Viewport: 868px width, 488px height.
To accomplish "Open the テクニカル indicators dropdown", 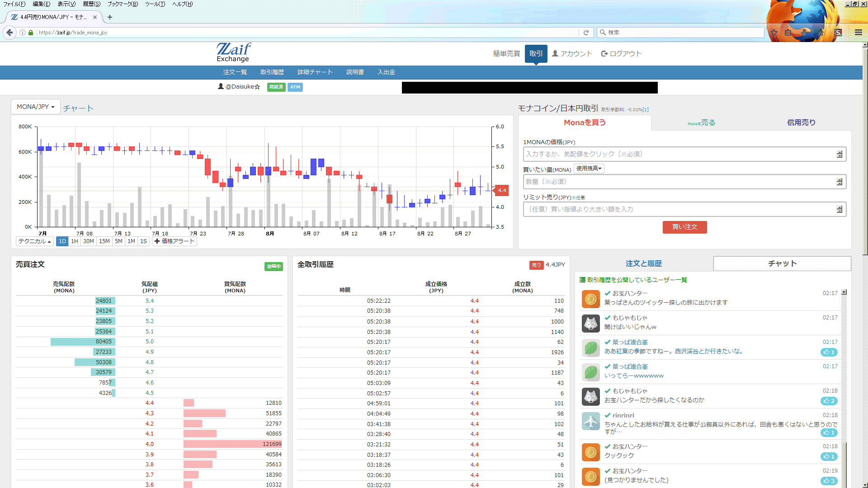I will [x=35, y=241].
